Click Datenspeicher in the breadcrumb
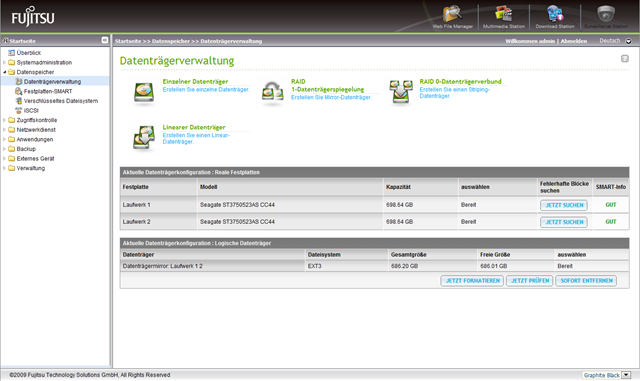The image size is (640, 381). [x=171, y=41]
